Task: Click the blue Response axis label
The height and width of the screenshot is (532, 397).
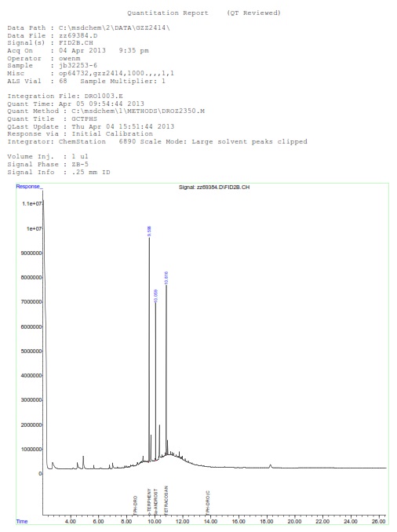Action: tap(30, 187)
